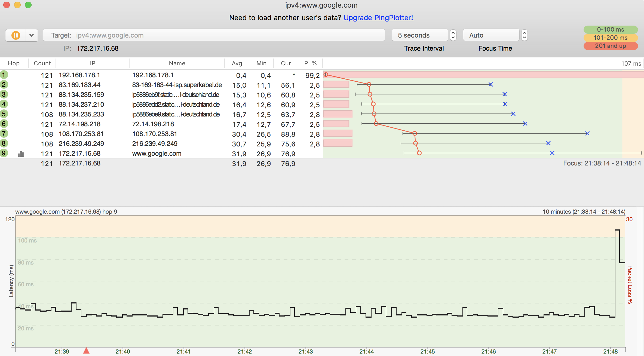Click the Name column header

click(177, 63)
